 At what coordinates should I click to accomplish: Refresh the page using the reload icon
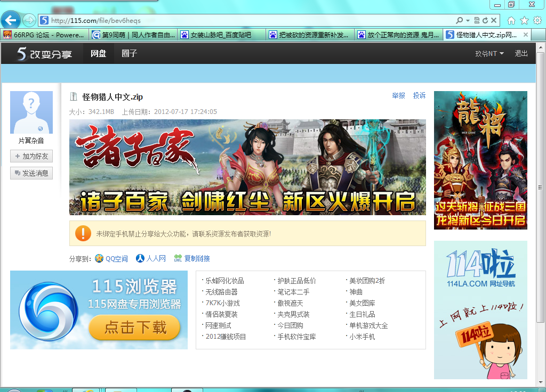(x=485, y=21)
